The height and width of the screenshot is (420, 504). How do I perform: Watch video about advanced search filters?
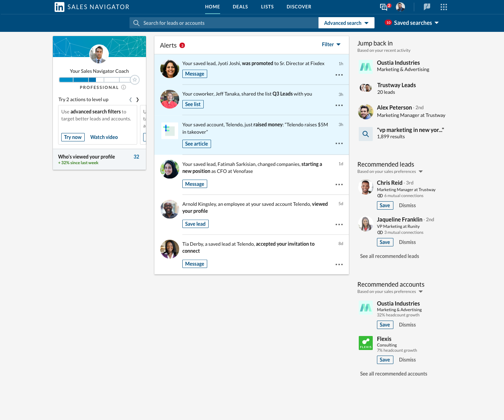(x=104, y=137)
